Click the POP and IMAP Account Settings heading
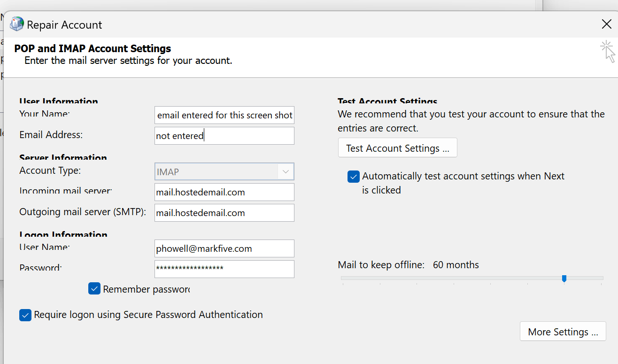Screen dimensions: 618x364 [x=93, y=48]
